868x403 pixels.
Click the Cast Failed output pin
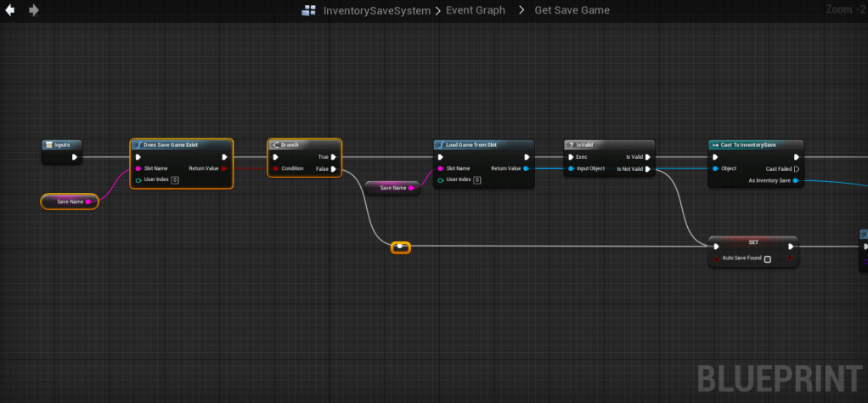point(796,169)
